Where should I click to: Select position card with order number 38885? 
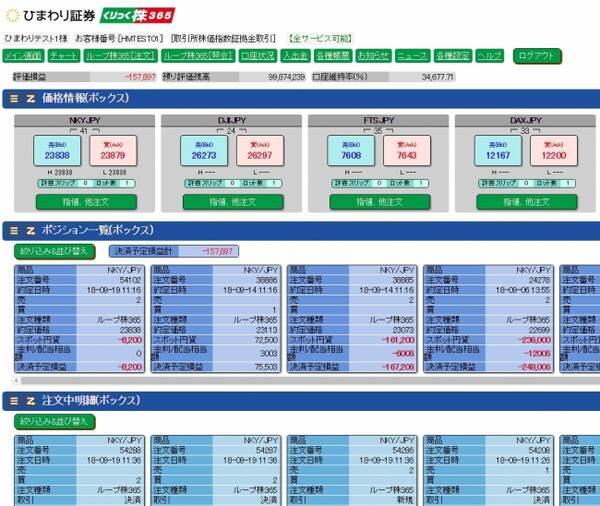352,318
